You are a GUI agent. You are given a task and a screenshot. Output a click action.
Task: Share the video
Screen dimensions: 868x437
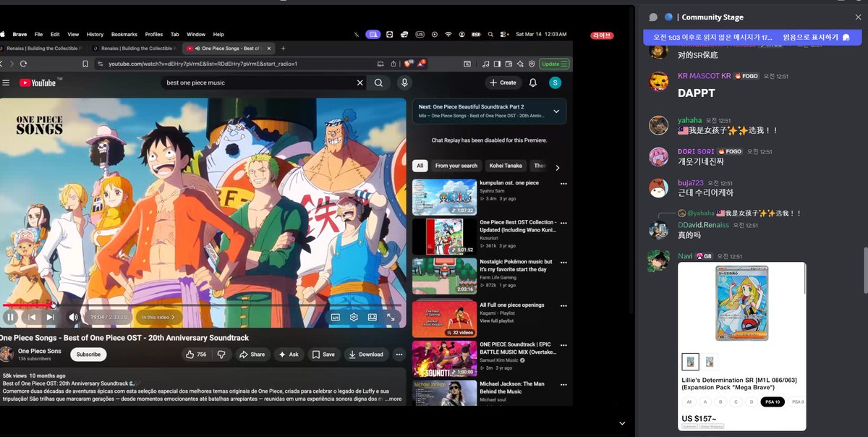pyautogui.click(x=252, y=355)
